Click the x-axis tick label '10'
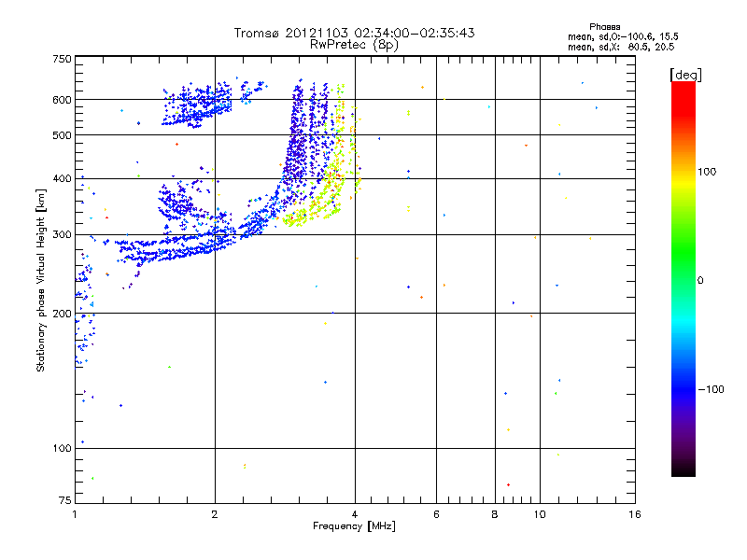The height and width of the screenshot is (560, 747). click(x=540, y=514)
